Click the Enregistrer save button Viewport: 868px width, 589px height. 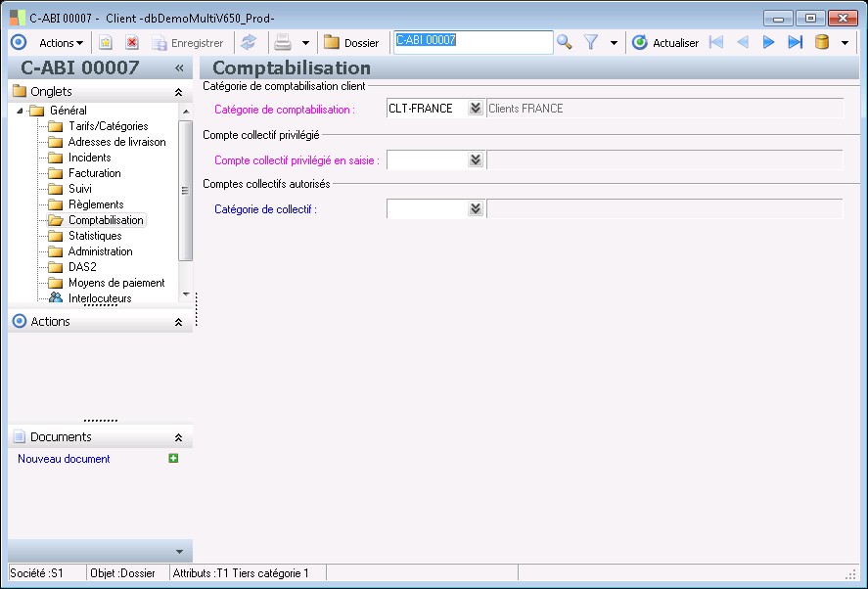click(188, 43)
